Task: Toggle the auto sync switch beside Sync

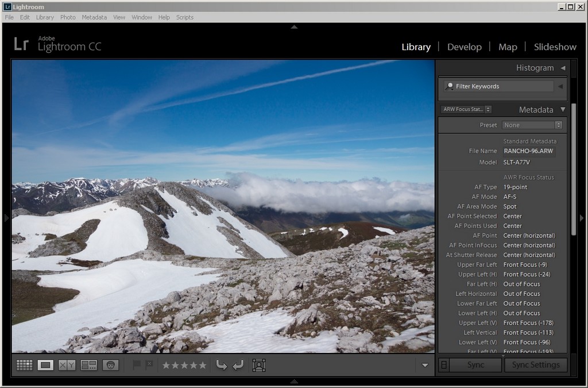Action: [x=444, y=365]
